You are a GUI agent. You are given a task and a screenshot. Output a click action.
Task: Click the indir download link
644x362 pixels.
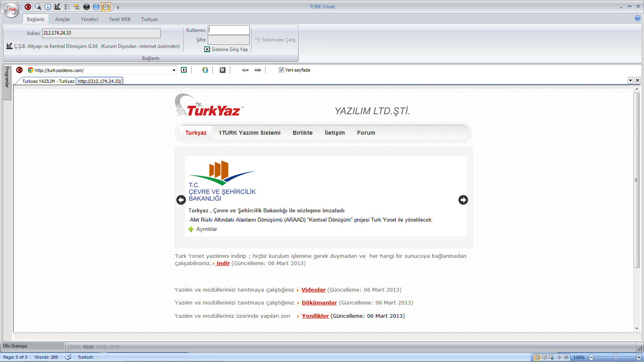pyautogui.click(x=223, y=263)
